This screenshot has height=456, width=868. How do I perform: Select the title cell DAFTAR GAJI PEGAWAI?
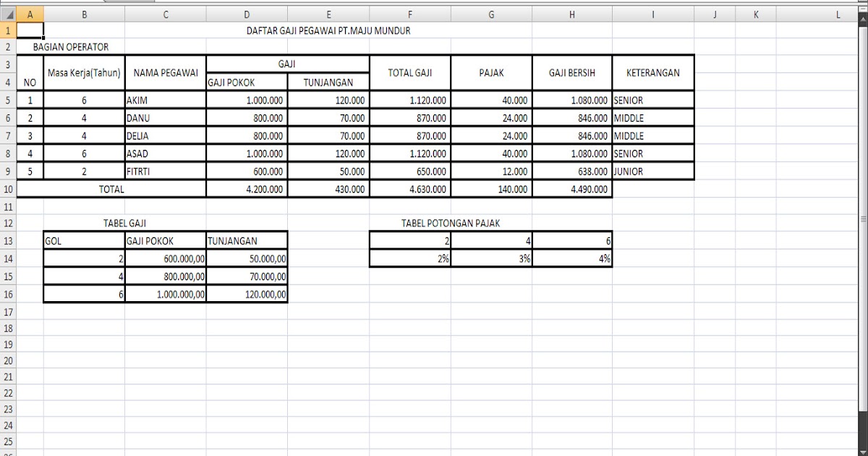[x=329, y=30]
